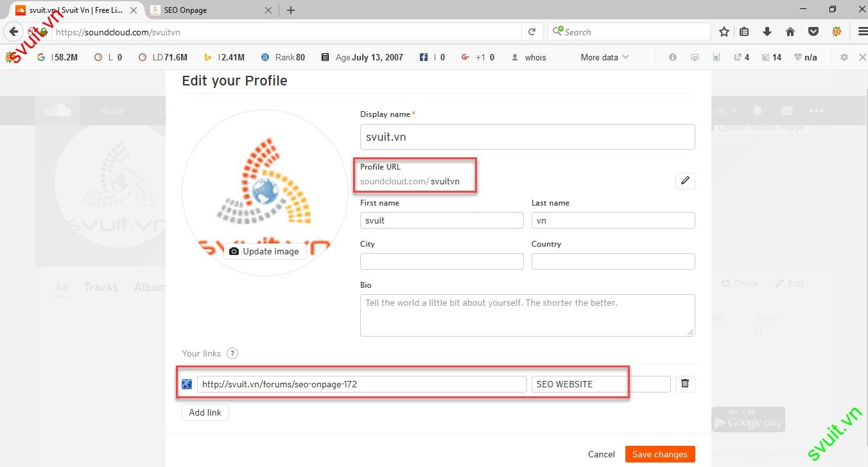Click the Alexa Rank 80 entry

(x=283, y=57)
